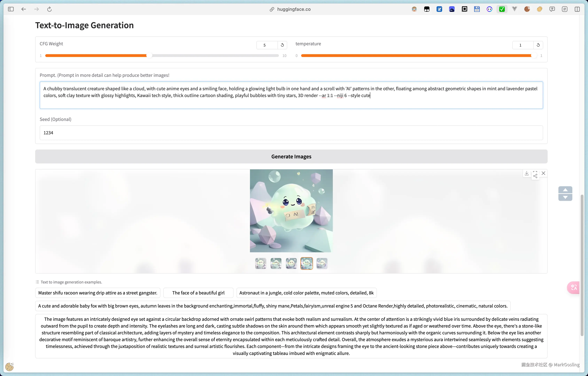Navigate back to the previous page
588x376 pixels.
coord(24,9)
